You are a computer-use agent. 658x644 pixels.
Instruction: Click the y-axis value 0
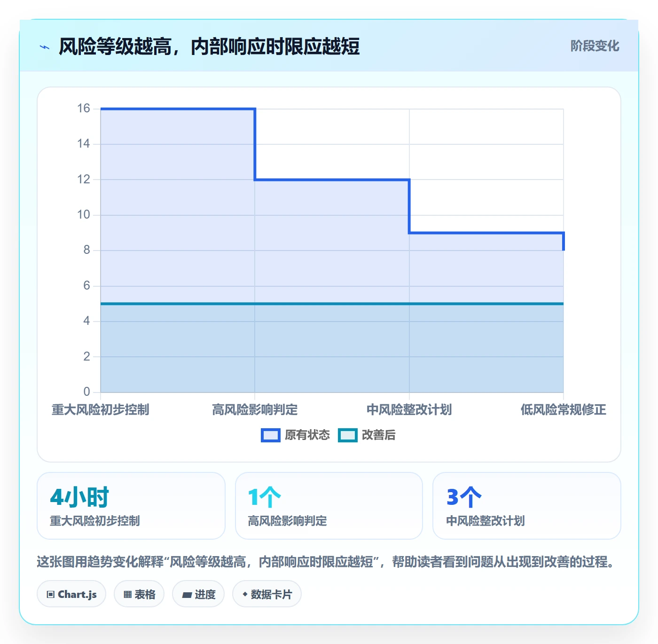point(87,392)
